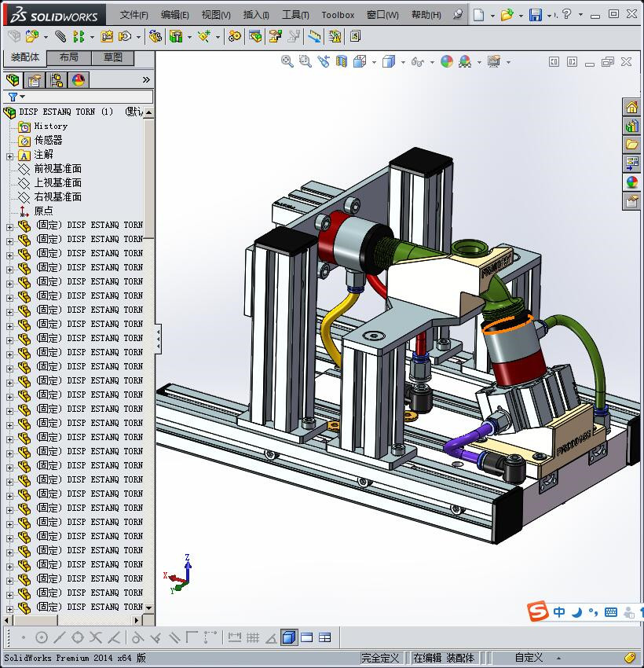Open Hide/Show Items glasses dropdown arrow

[x=432, y=63]
